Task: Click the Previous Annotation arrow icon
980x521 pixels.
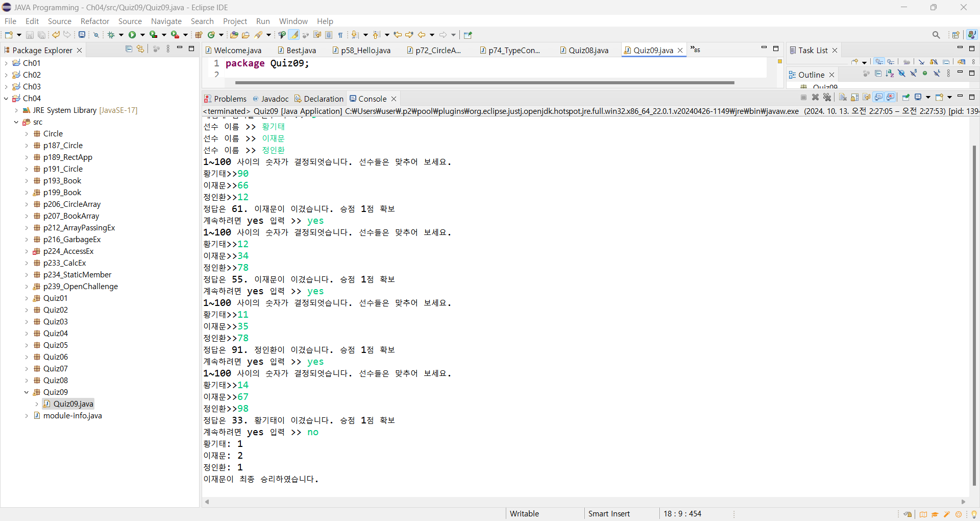Action: 376,35
